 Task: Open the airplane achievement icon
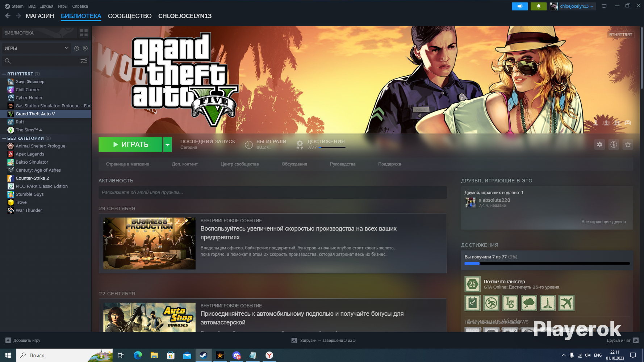[566, 303]
